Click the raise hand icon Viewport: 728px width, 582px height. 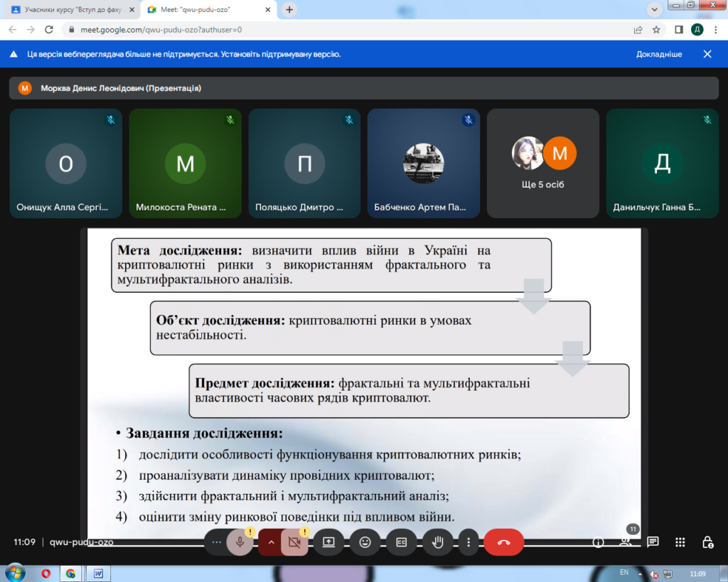pyautogui.click(x=438, y=542)
